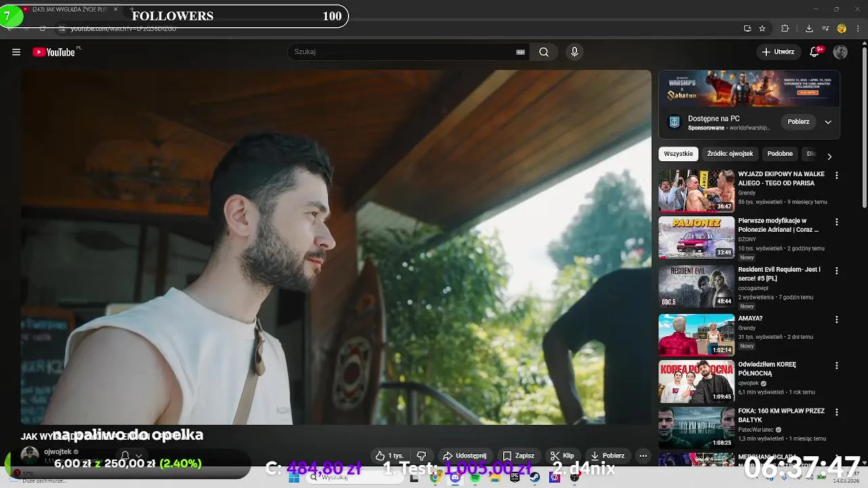Image resolution: width=868 pixels, height=488 pixels.
Task: Open the Windows Start menu
Action: [x=294, y=477]
